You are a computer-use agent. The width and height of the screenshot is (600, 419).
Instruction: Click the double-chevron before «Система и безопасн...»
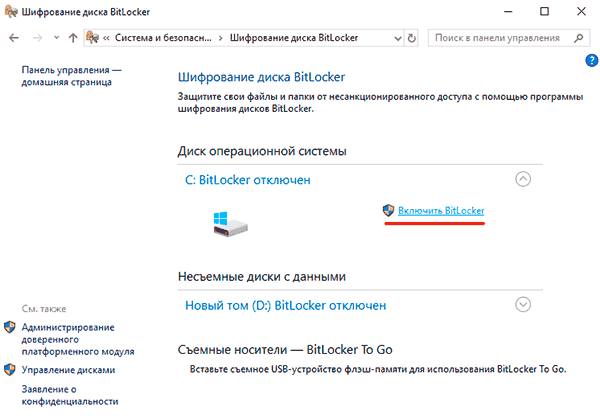coord(106,38)
